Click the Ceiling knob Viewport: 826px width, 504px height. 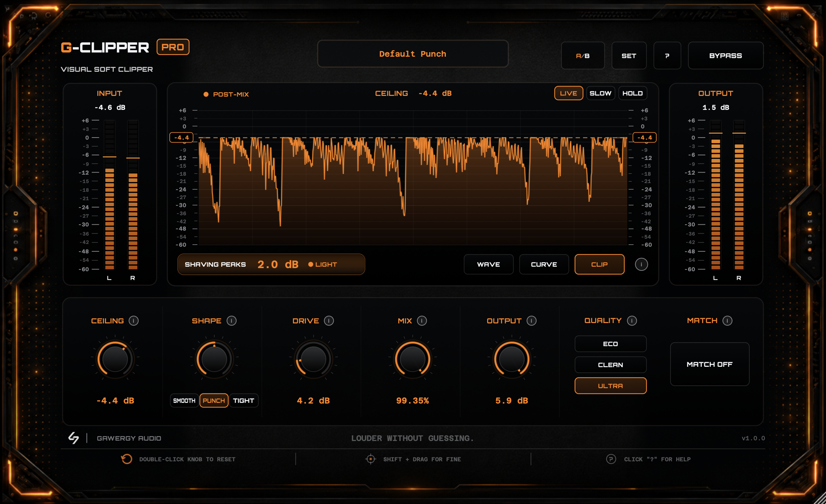tap(115, 359)
